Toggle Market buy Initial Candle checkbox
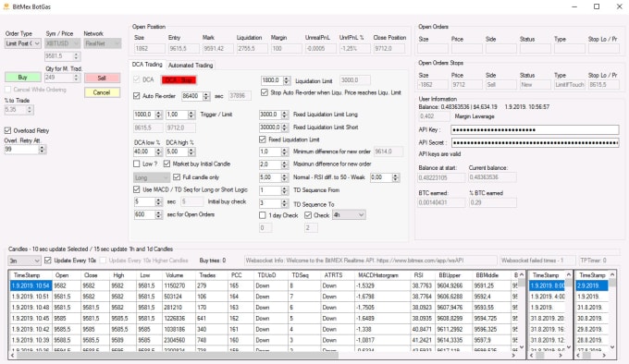Image resolution: width=629 pixels, height=364 pixels. 166,164
